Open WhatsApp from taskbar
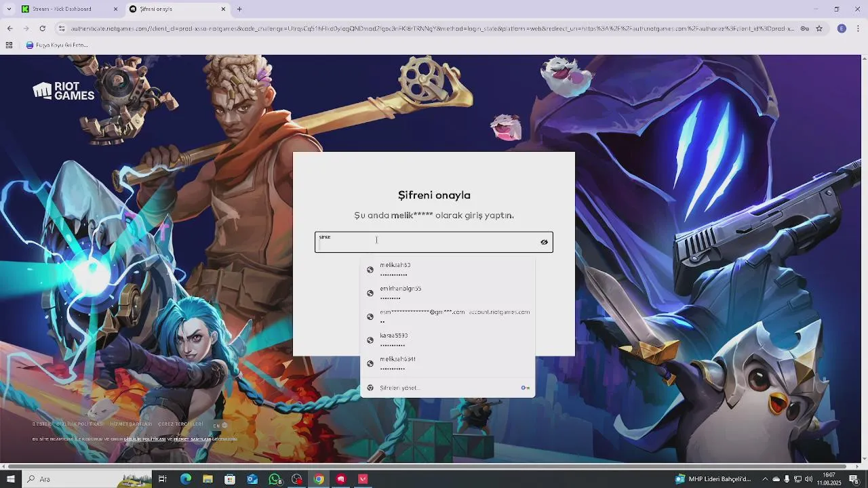 (275, 479)
